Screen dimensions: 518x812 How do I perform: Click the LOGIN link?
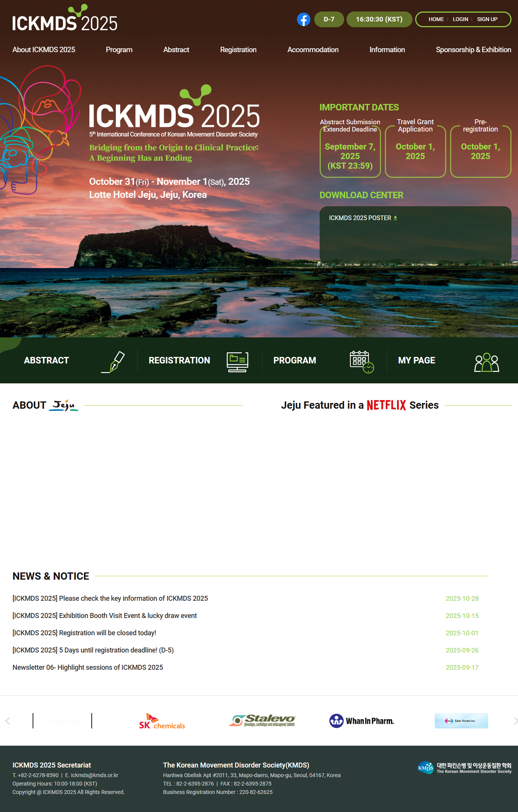point(460,19)
